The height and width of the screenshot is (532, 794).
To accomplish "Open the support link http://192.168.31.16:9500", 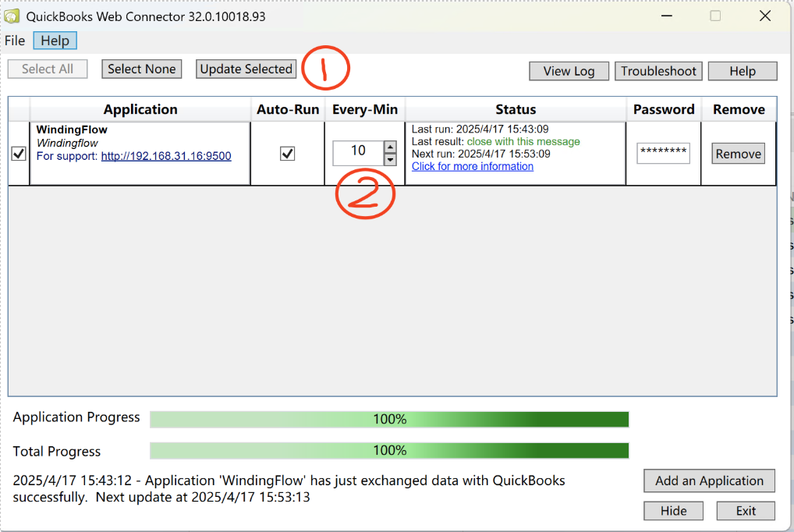I will 166,156.
